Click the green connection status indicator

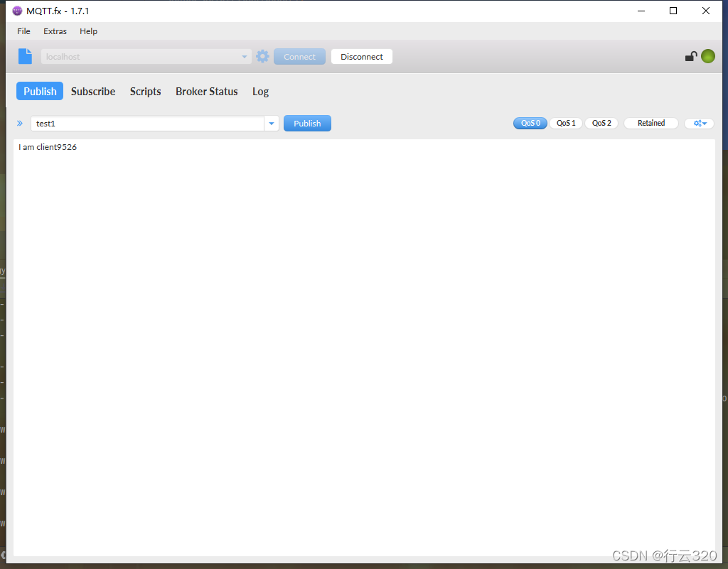point(707,56)
